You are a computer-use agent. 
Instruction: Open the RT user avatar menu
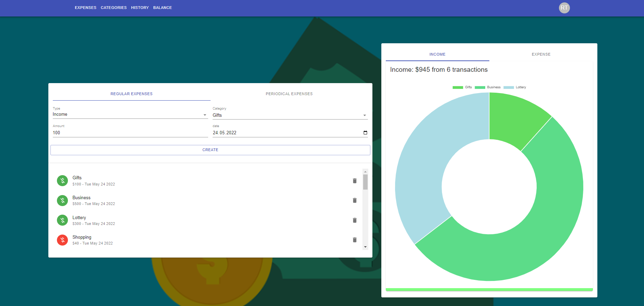click(564, 8)
